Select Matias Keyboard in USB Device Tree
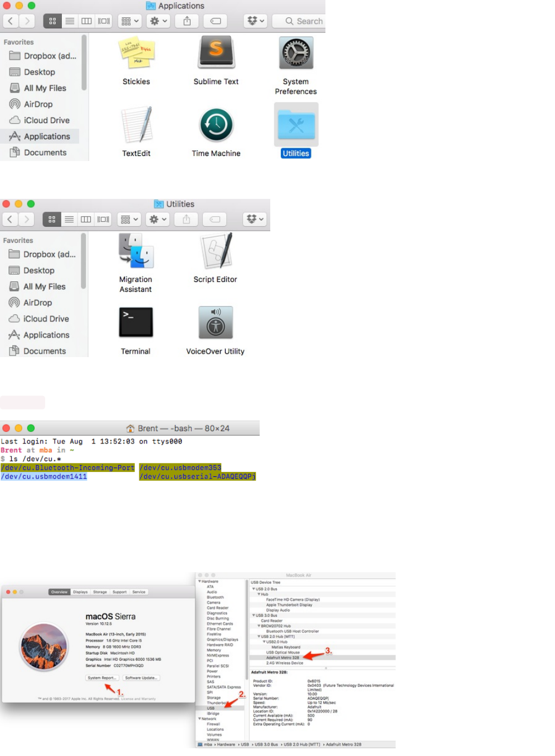 [286, 647]
